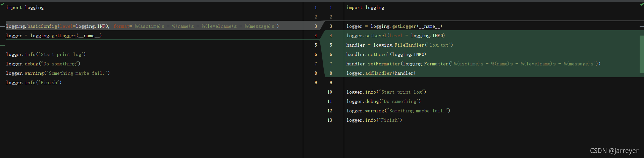This screenshot has height=158, width=644.
Task: Click logger.debug("Do something") in the left pane
Action: (43, 64)
